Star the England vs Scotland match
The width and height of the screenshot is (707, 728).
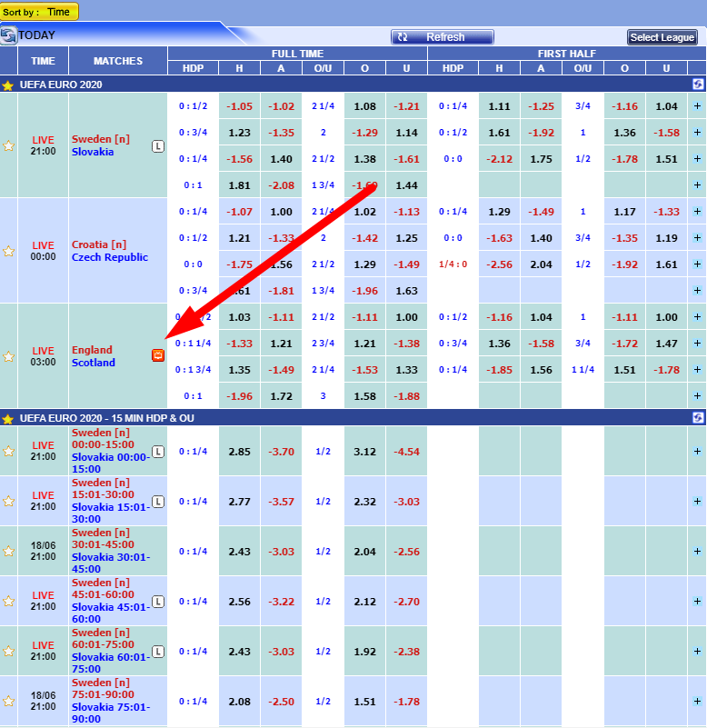[x=9, y=356]
